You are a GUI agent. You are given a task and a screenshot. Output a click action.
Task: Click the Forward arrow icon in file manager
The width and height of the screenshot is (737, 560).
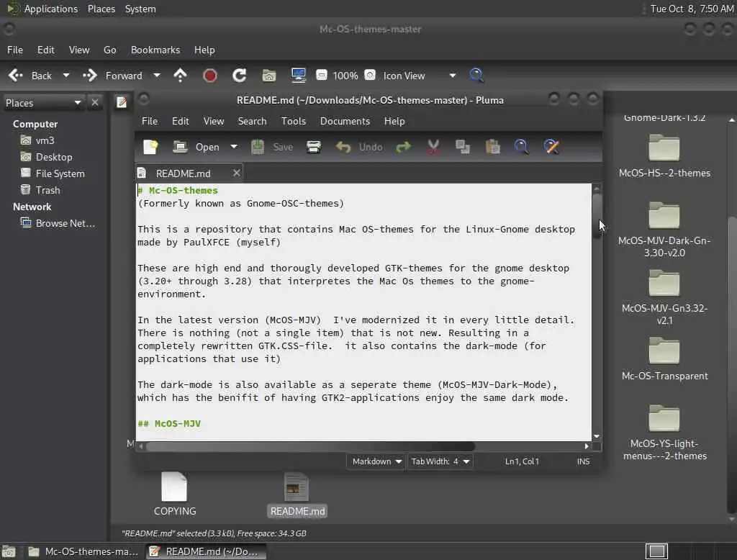(89, 76)
